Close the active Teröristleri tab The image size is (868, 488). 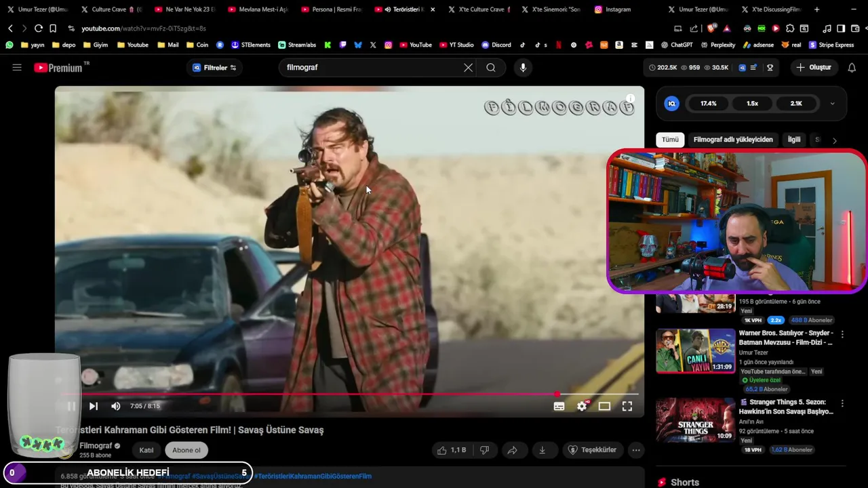(x=433, y=9)
